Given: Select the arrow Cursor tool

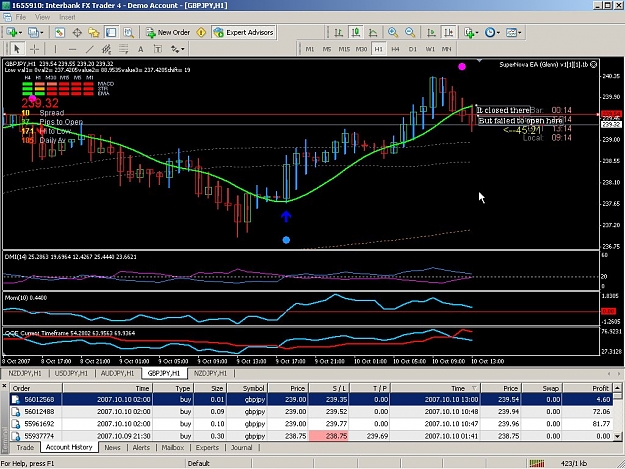Looking at the screenshot, I should click(16, 49).
